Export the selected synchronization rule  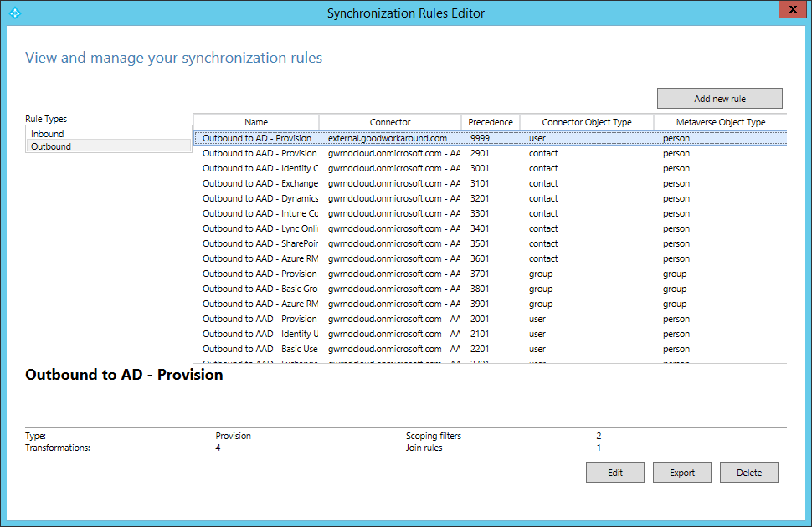point(682,473)
